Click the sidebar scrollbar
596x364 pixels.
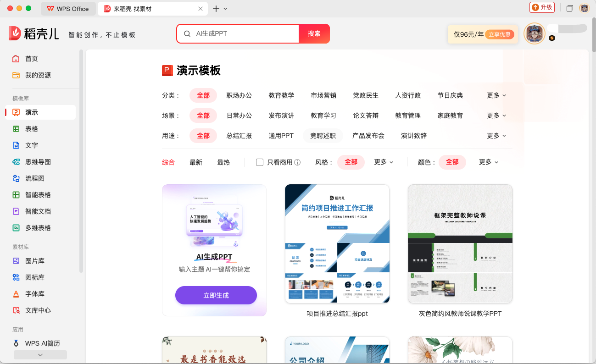(81, 160)
